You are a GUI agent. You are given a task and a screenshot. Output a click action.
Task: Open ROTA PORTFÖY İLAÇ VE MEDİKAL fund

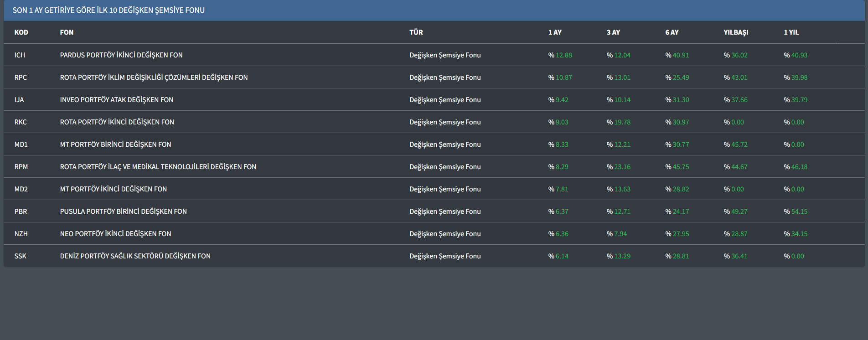click(x=158, y=167)
